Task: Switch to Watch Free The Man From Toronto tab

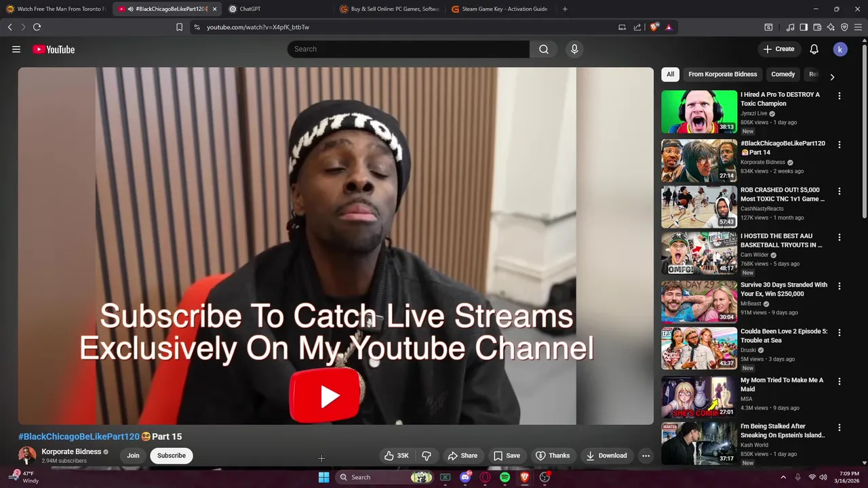Action: 56,9
